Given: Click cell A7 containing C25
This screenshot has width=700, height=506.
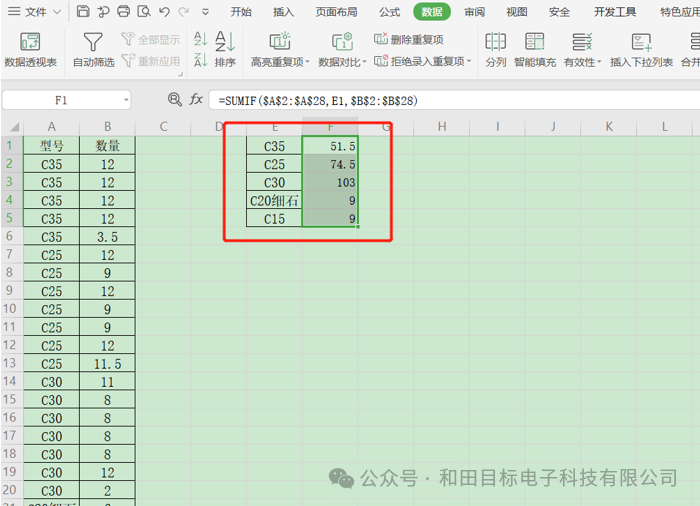Looking at the screenshot, I should [51, 255].
